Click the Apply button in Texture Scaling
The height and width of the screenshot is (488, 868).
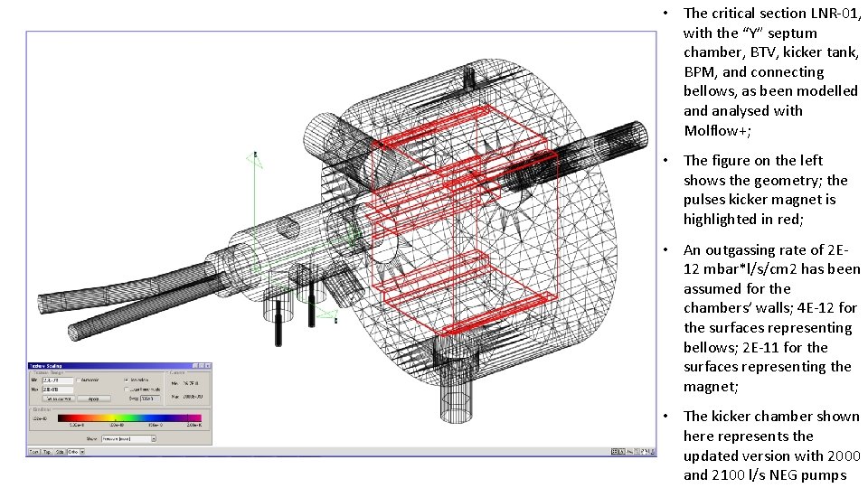coord(93,399)
